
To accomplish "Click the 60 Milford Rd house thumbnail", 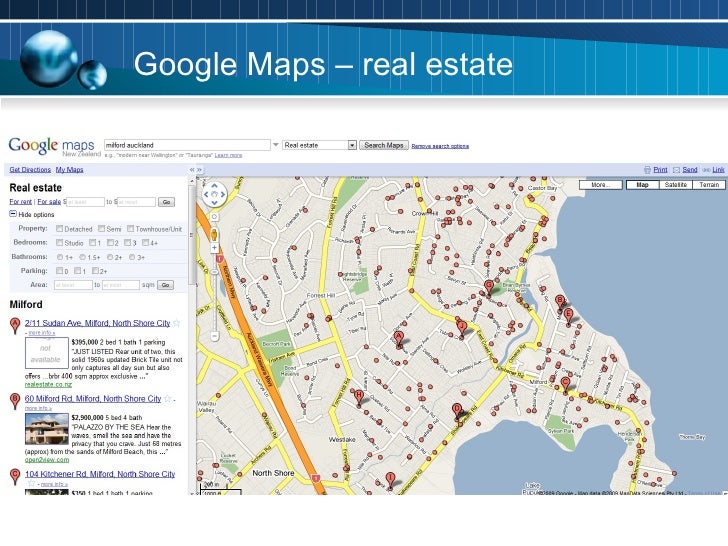I will tap(47, 429).
